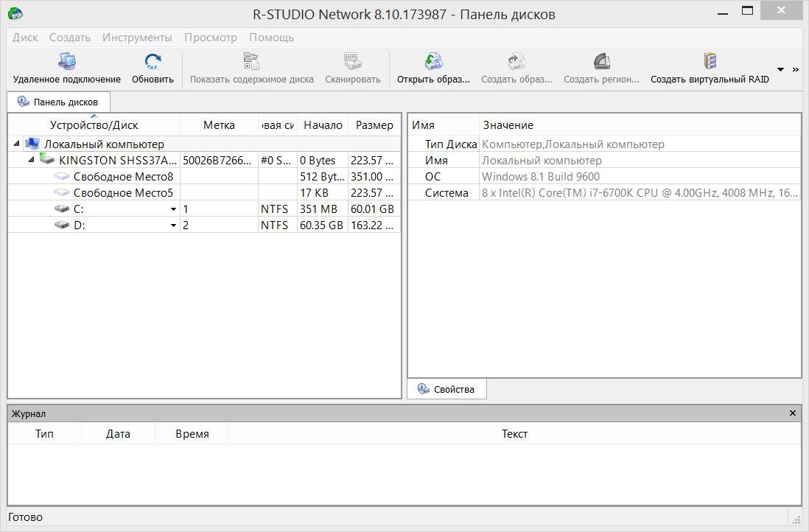Click the Intel Core i7-6700K system value
Viewport: 809px width, 532px height.
[640, 192]
